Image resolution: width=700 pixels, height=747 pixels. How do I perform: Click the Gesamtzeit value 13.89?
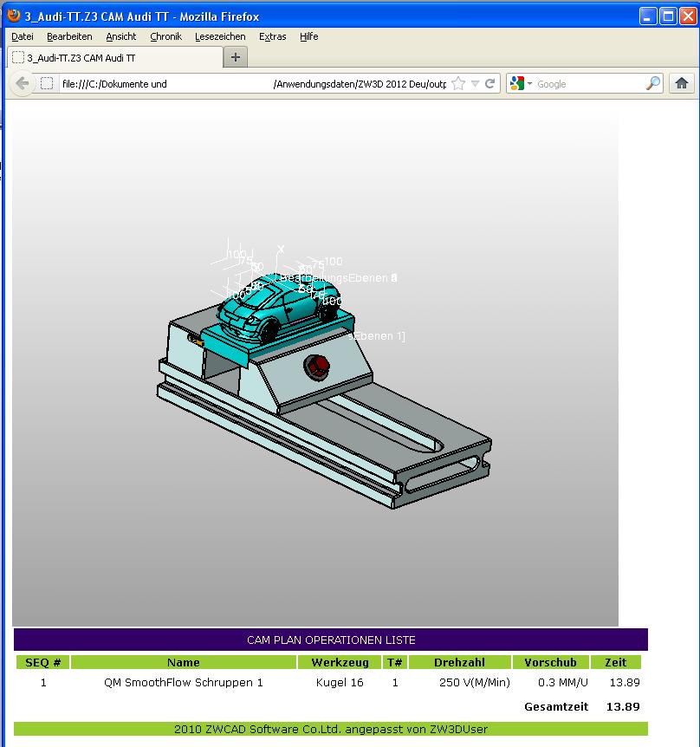coord(623,706)
